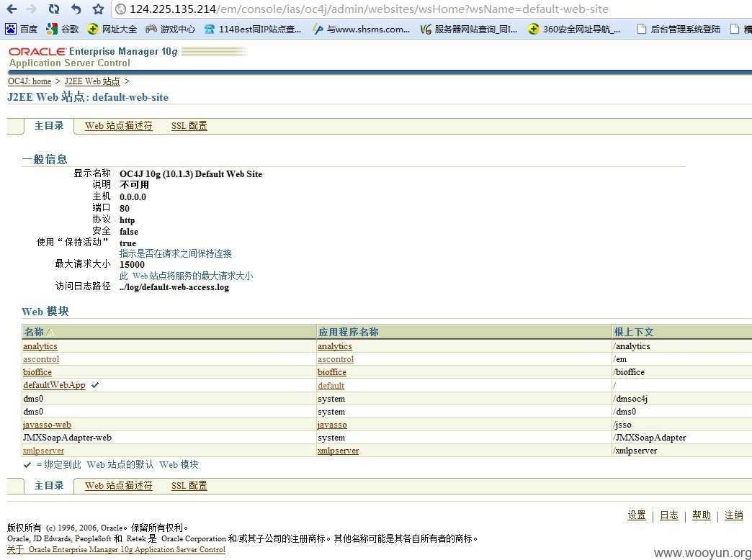This screenshot has width=752, height=560.
Task: Click the /jsso root context cell
Action: pyautogui.click(x=622, y=425)
